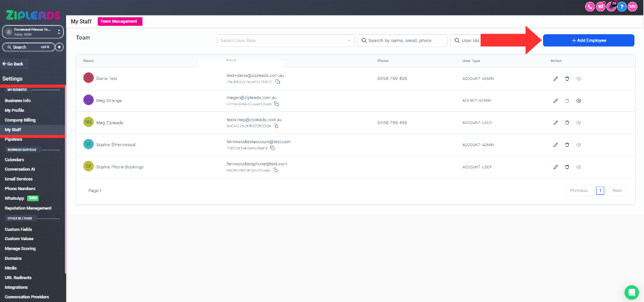The image size is (644, 302).
Task: Open Conversation Providers settings
Action: click(26, 297)
